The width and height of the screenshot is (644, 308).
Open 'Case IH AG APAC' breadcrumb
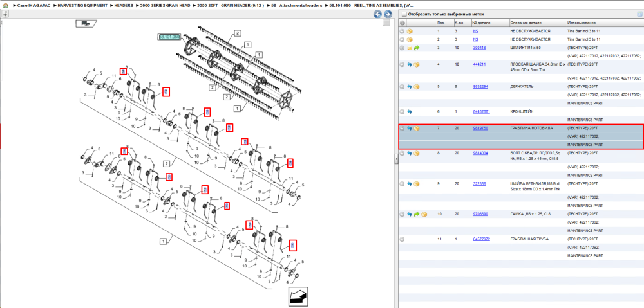(x=35, y=6)
